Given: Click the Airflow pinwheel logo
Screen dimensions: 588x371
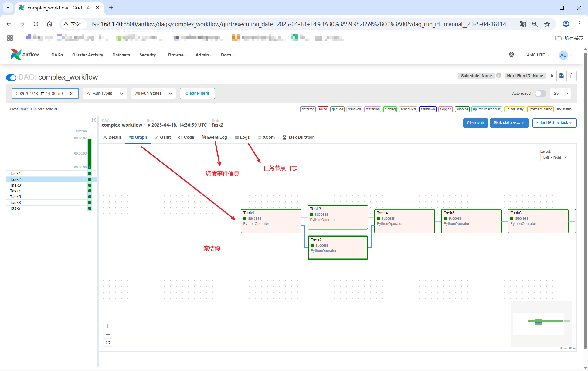Looking at the screenshot, I should (x=16, y=54).
